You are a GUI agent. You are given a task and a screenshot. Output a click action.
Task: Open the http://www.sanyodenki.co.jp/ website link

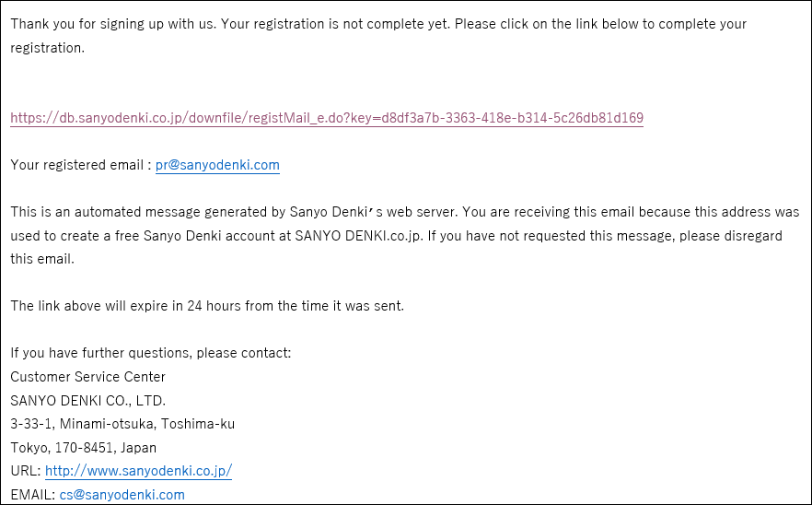(138, 471)
